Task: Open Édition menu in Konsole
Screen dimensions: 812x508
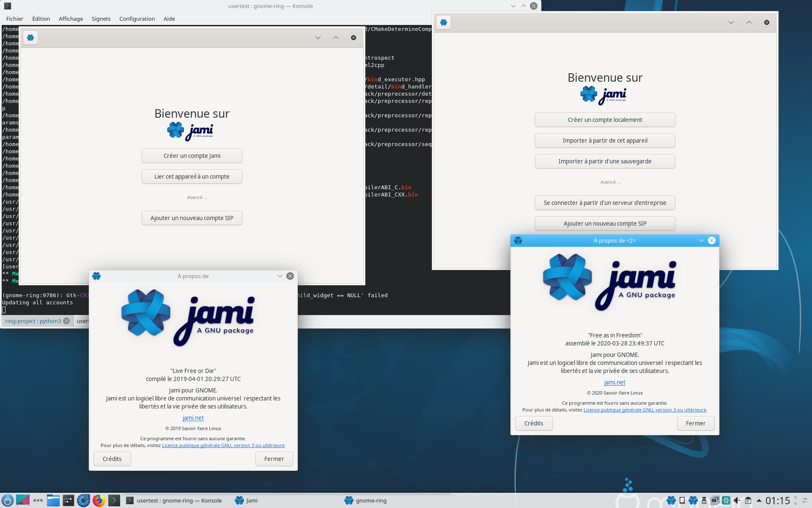Action: click(41, 19)
